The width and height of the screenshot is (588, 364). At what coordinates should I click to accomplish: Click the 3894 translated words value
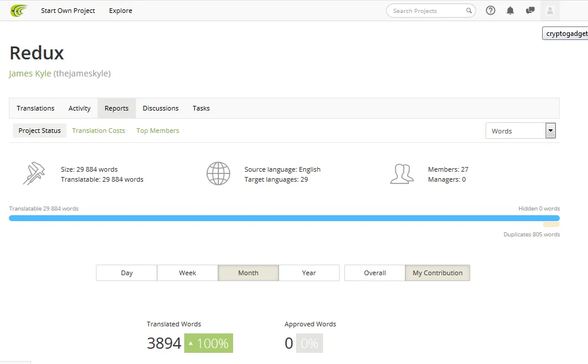(x=164, y=343)
